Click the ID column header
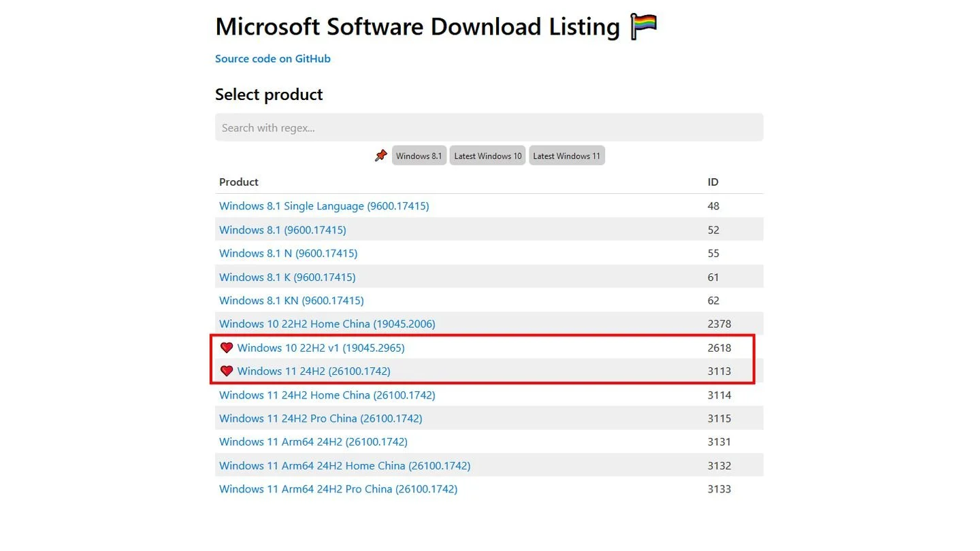The image size is (980, 551). [713, 182]
